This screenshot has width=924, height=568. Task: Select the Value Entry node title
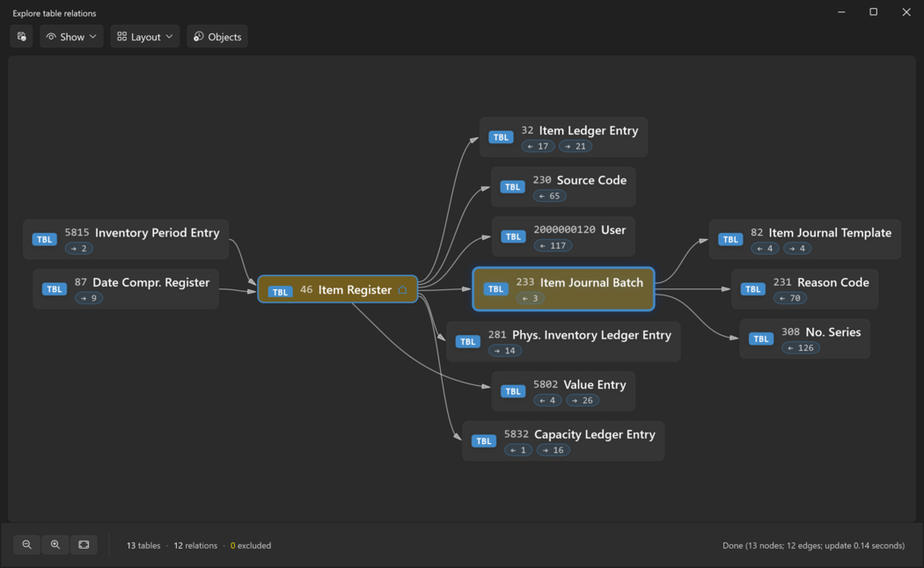595,384
